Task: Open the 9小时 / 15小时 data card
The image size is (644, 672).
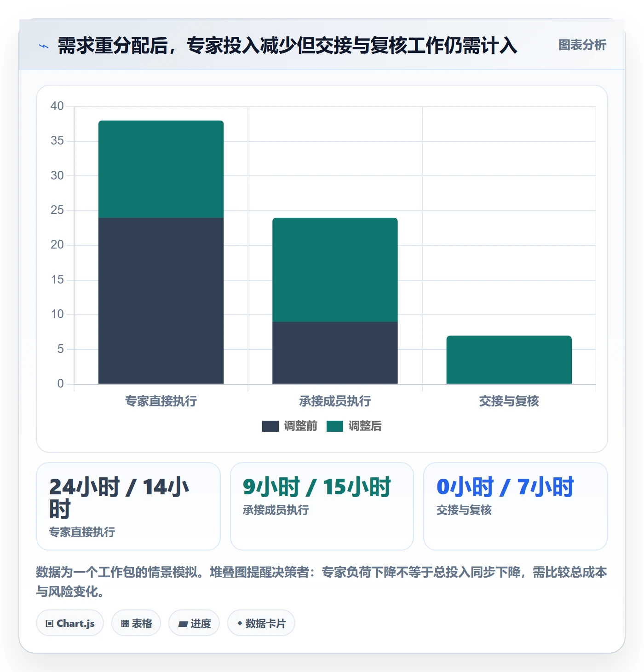Action: [322, 506]
